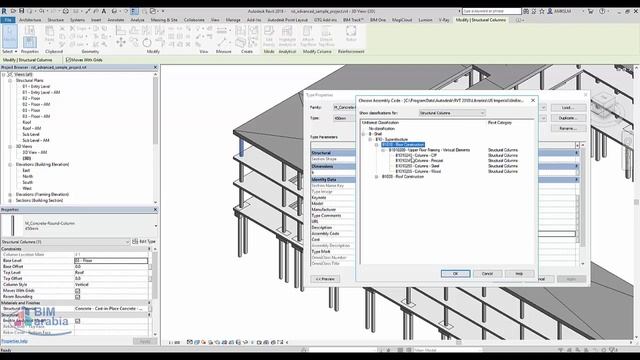Click the Sync clock icon in quick access toolbar

pyautogui.click(x=66, y=11)
